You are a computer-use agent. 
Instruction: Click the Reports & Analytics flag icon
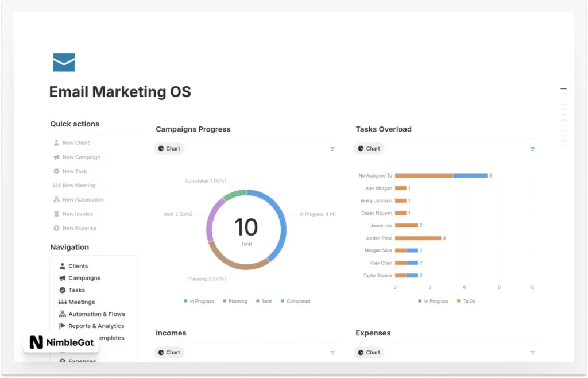point(61,326)
